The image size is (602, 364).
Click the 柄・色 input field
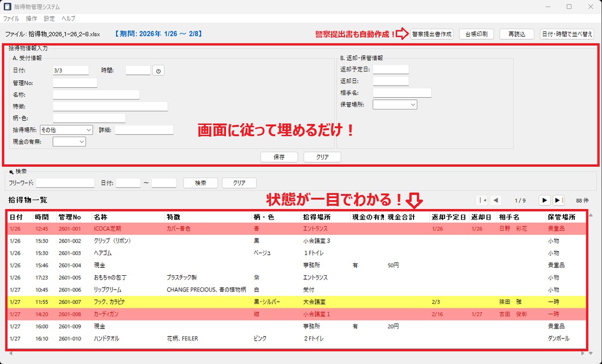89,118
